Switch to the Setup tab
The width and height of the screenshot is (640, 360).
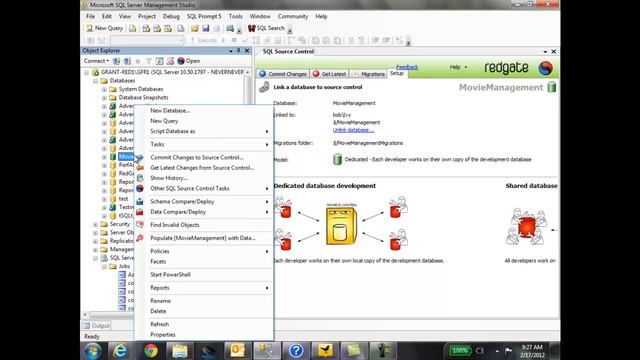point(397,73)
